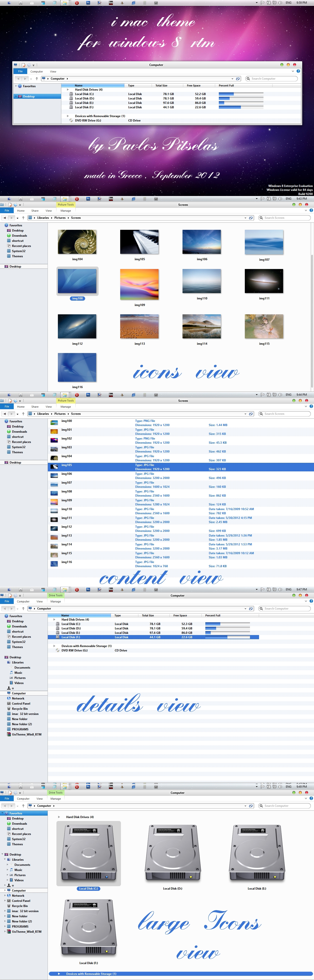The width and height of the screenshot is (314, 980).
Task: Expand Favorites in wallpaper Computer window sidebar
Action: coord(16,86)
